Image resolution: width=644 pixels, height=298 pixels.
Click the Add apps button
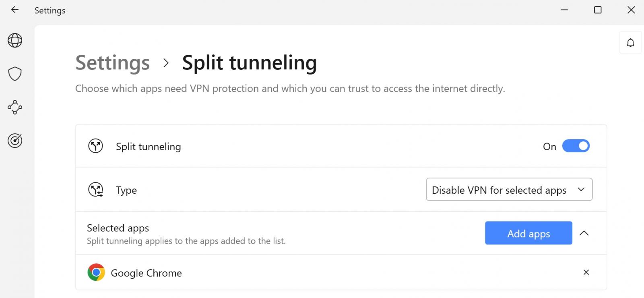pyautogui.click(x=528, y=233)
